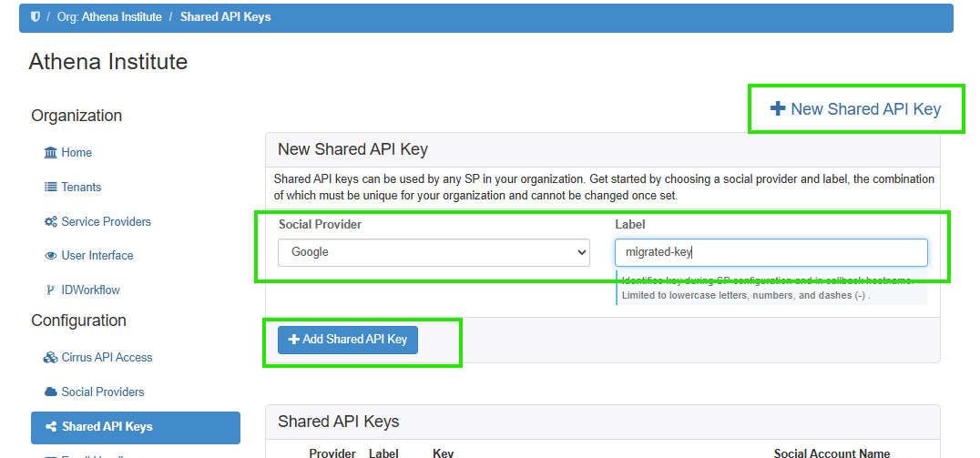Click the Cirrus API Access cubes icon
This screenshot has height=458, width=980.
click(51, 358)
